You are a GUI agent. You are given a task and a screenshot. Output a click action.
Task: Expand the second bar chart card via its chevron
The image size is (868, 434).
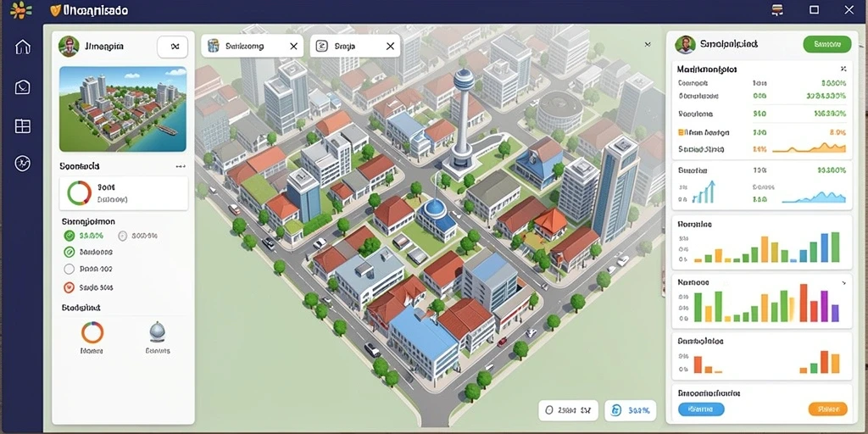(x=843, y=283)
